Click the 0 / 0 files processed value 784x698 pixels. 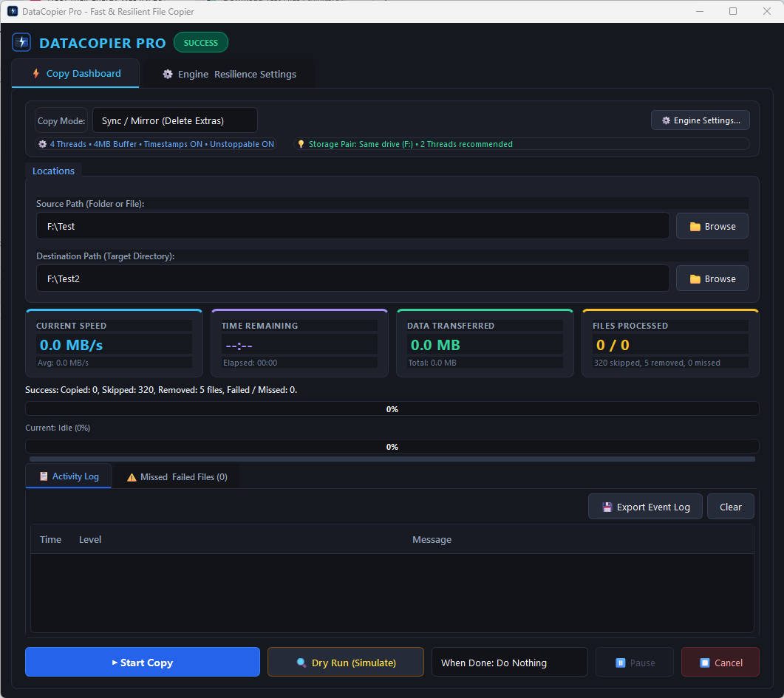click(x=613, y=345)
